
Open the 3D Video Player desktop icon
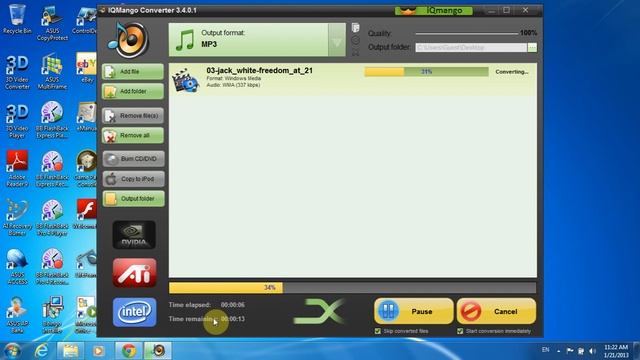pos(17,121)
